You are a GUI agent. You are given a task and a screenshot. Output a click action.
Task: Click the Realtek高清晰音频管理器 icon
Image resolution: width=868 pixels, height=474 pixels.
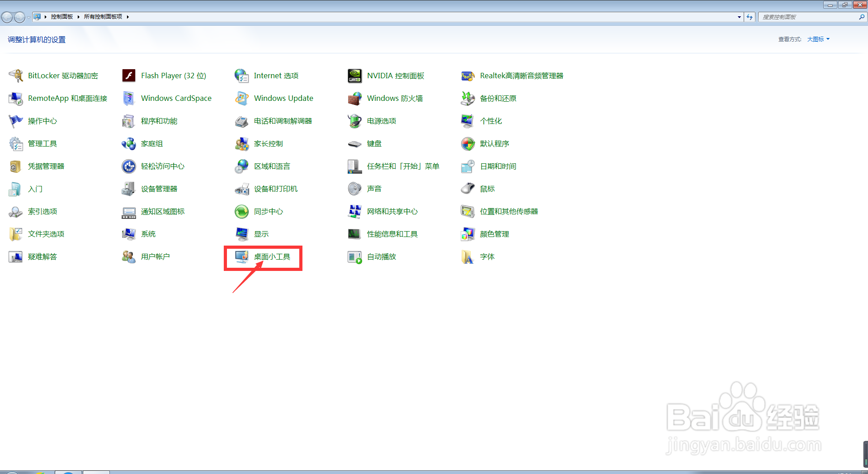468,76
